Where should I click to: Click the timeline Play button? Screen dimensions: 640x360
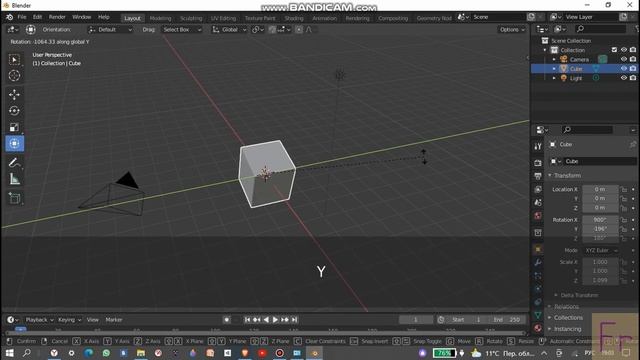pos(275,320)
